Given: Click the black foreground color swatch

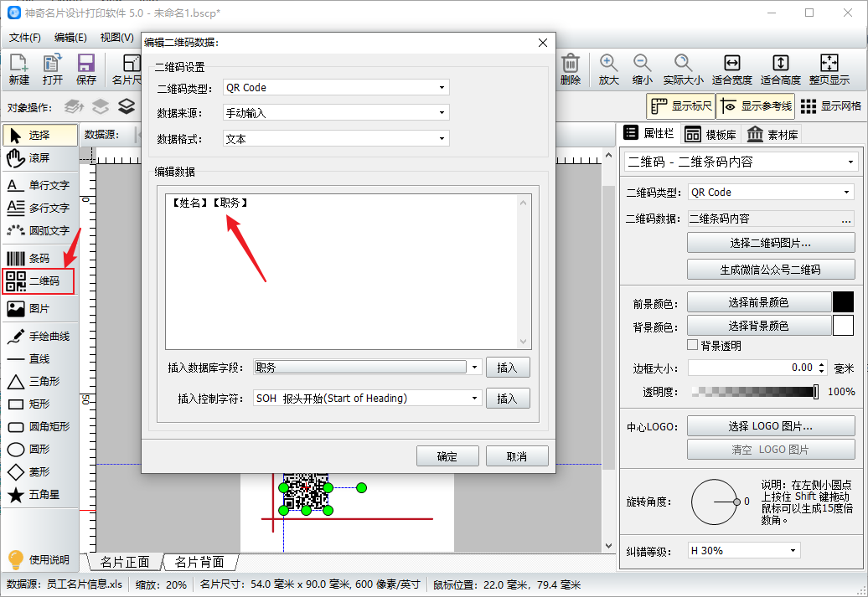Looking at the screenshot, I should click(x=843, y=302).
